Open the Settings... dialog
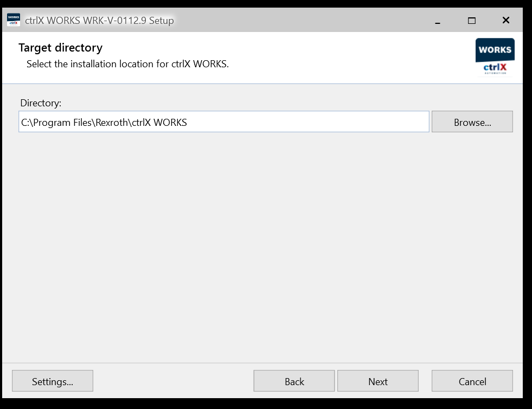 (53, 381)
